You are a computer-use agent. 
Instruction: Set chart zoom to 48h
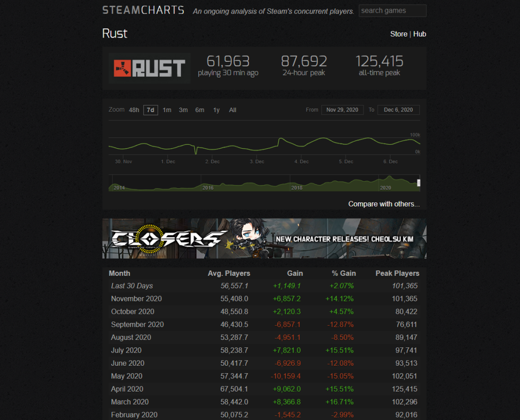(134, 110)
